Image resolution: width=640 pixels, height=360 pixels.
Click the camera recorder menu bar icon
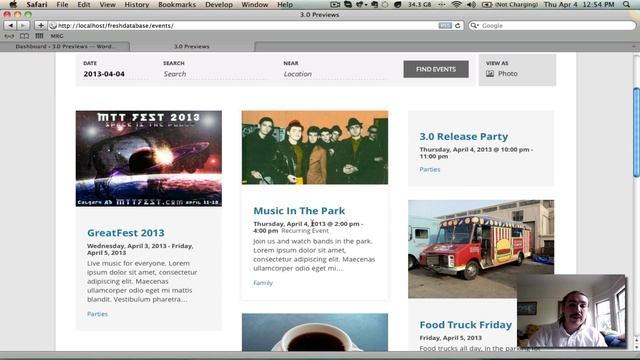[x=335, y=4]
